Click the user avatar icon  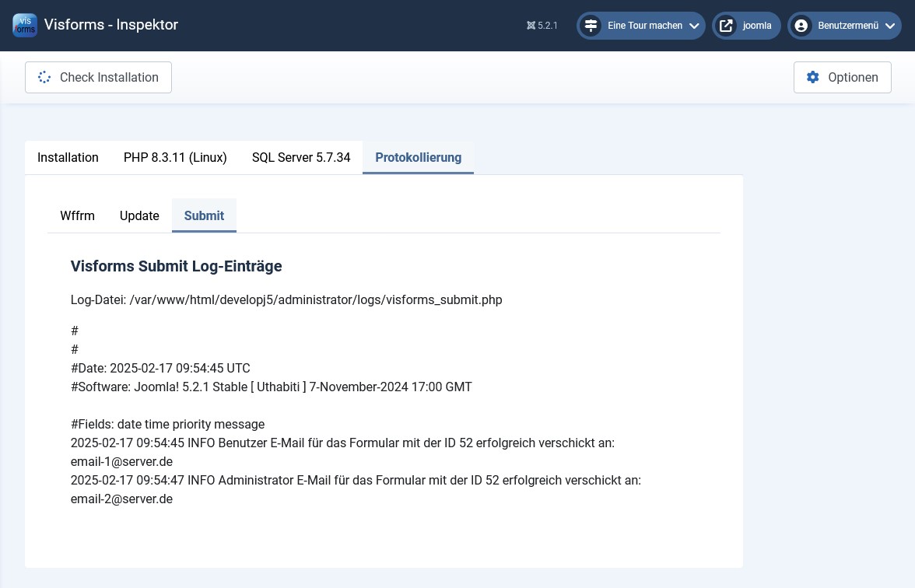(801, 26)
